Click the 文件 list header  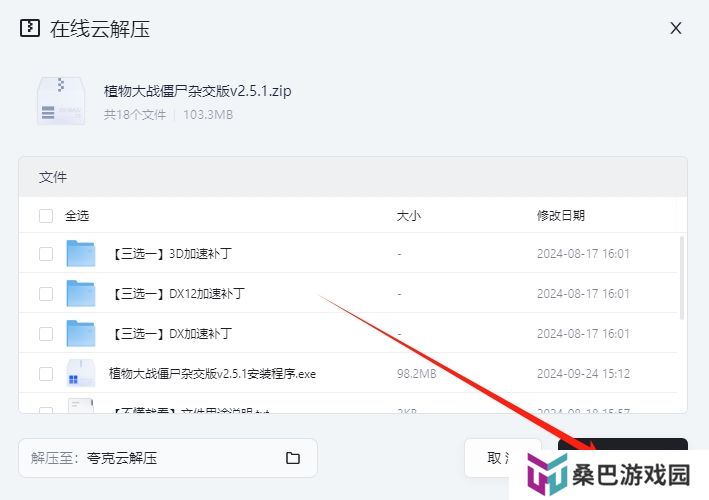(53, 177)
